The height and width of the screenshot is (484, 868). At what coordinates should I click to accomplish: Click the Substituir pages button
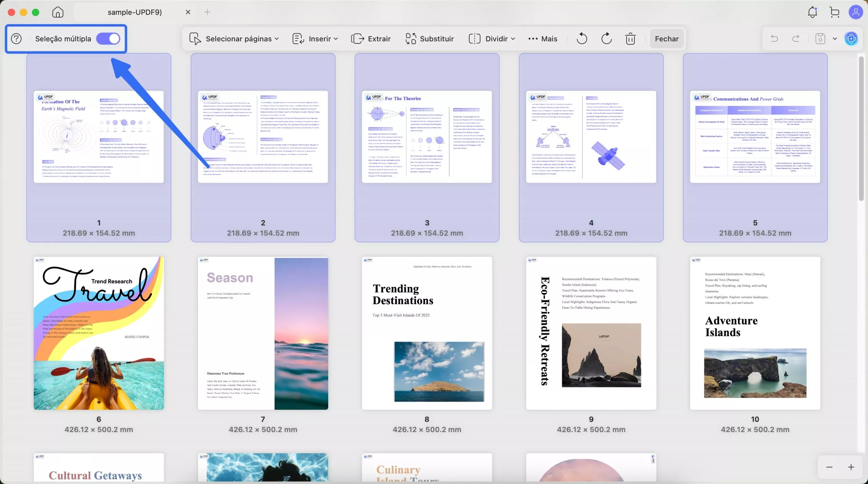(x=430, y=39)
